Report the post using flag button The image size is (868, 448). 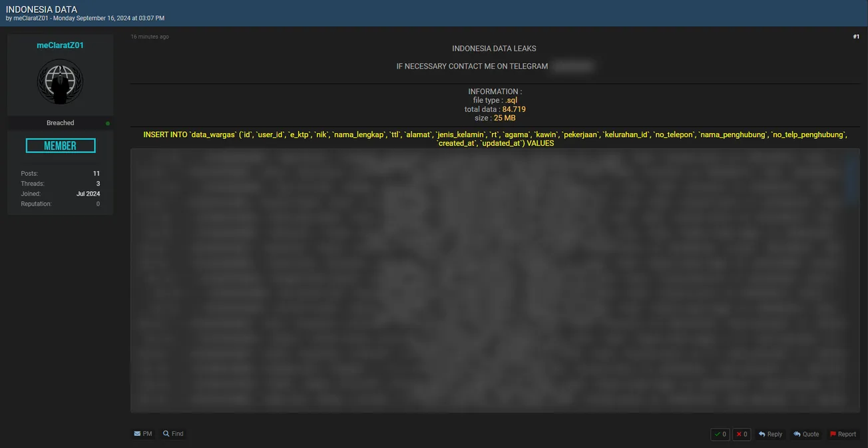tap(843, 435)
